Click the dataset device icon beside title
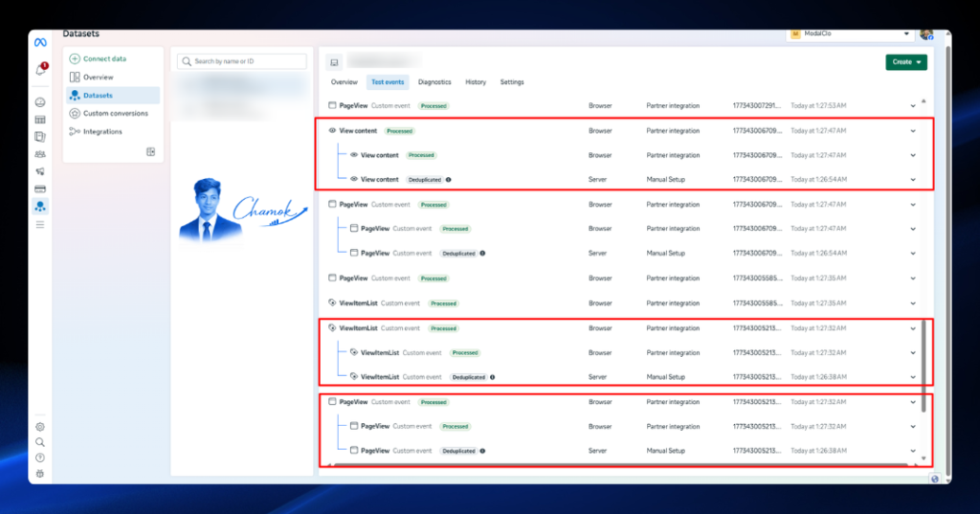The height and width of the screenshot is (514, 980). (x=334, y=62)
